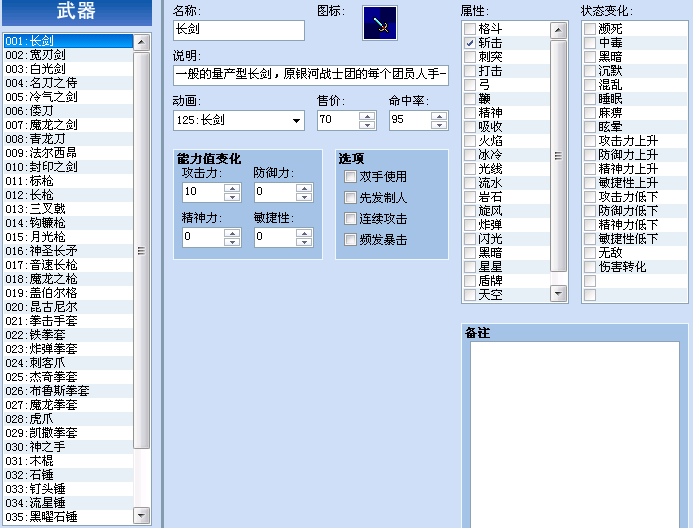Increase 精神力 value with the up arrow
The image size is (693, 528).
(232, 233)
